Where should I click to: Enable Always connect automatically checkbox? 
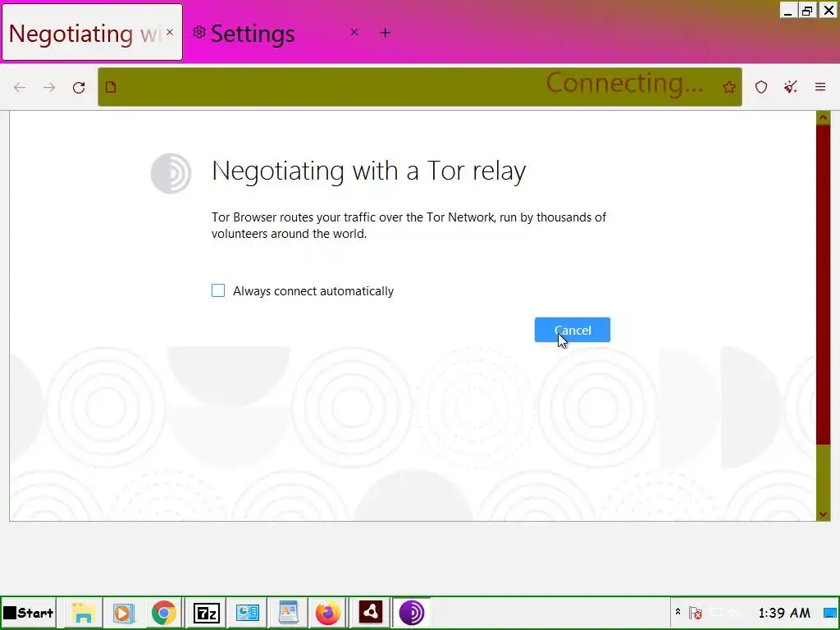pyautogui.click(x=218, y=290)
